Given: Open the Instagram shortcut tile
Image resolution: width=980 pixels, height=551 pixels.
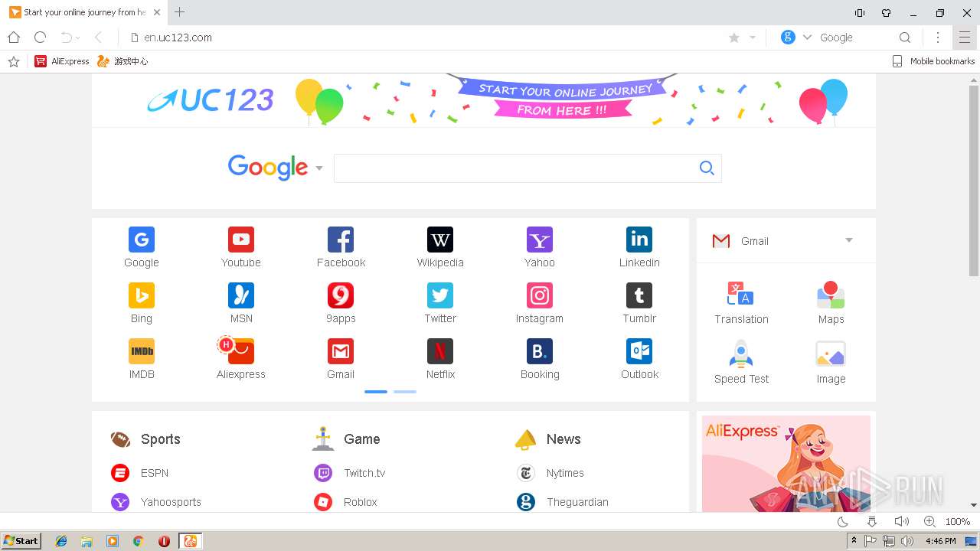Looking at the screenshot, I should (x=540, y=303).
